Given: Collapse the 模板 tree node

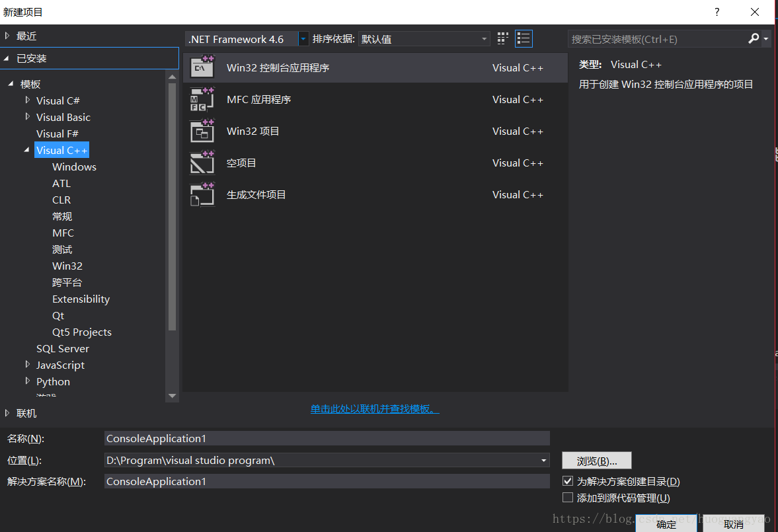Looking at the screenshot, I should coord(11,84).
